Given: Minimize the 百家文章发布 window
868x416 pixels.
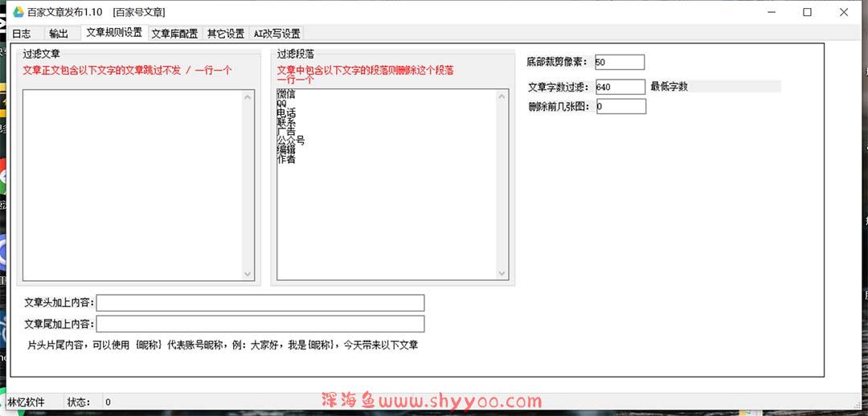Looking at the screenshot, I should click(x=771, y=11).
